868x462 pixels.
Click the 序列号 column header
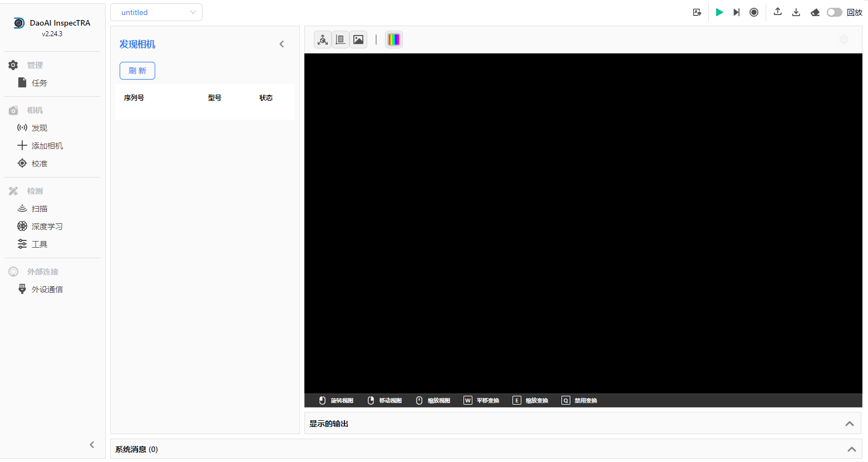coord(134,98)
